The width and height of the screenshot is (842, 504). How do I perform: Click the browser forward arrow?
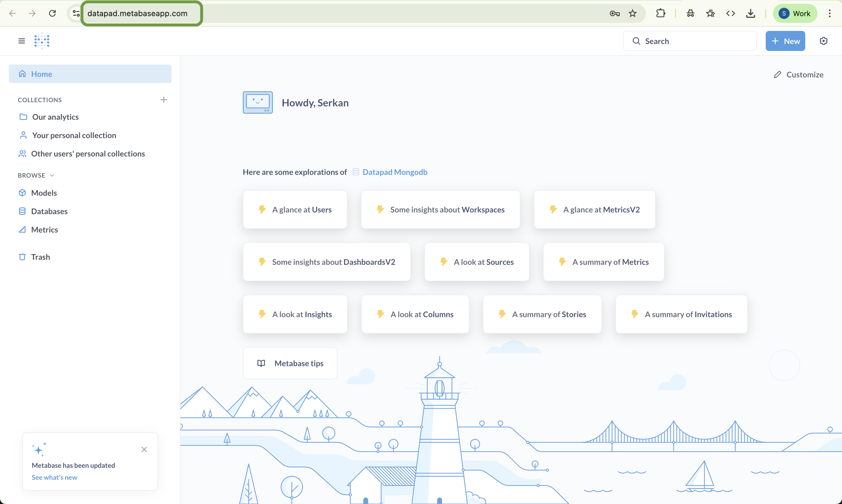(x=32, y=14)
